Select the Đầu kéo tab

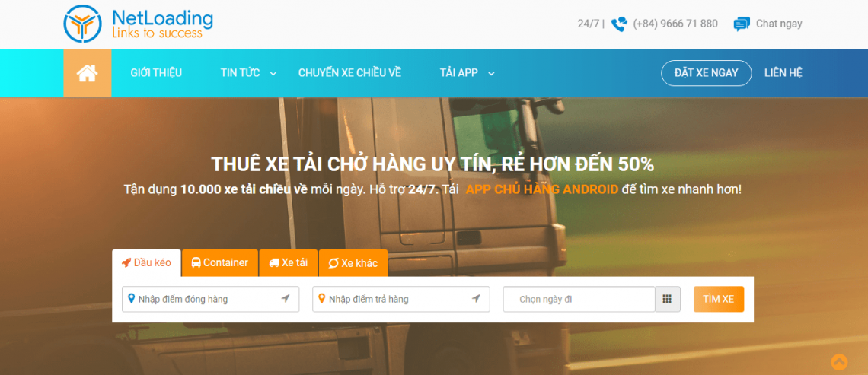point(146,262)
